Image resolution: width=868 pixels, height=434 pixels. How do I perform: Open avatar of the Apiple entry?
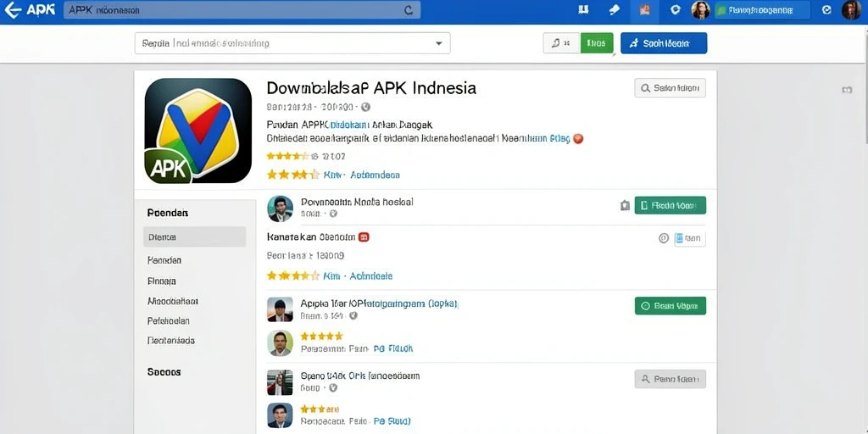click(280, 309)
